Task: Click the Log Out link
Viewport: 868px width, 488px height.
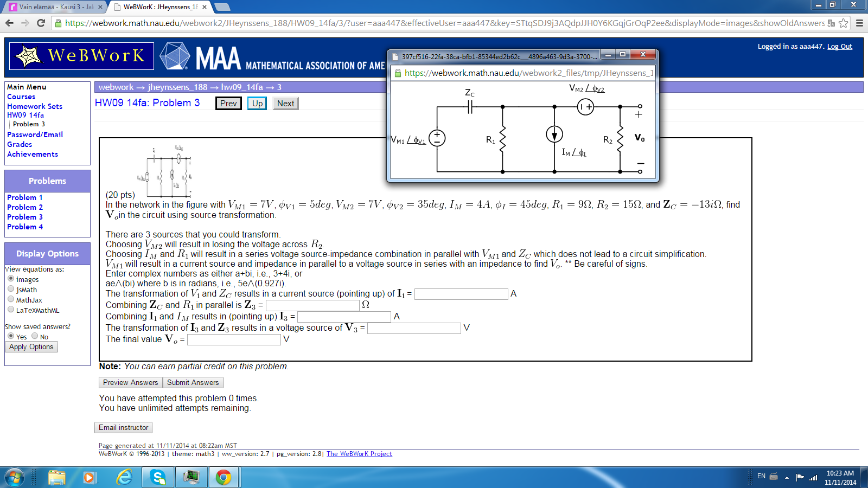Action: (x=840, y=46)
